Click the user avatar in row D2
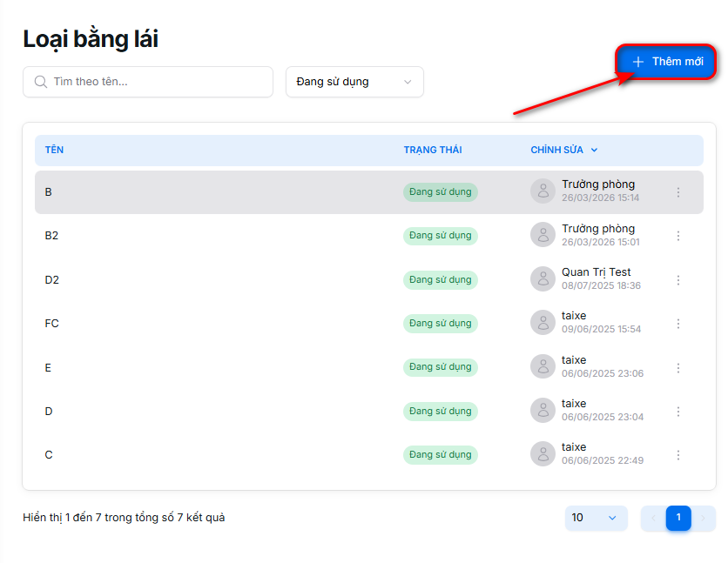The width and height of the screenshot is (728, 563). [543, 279]
